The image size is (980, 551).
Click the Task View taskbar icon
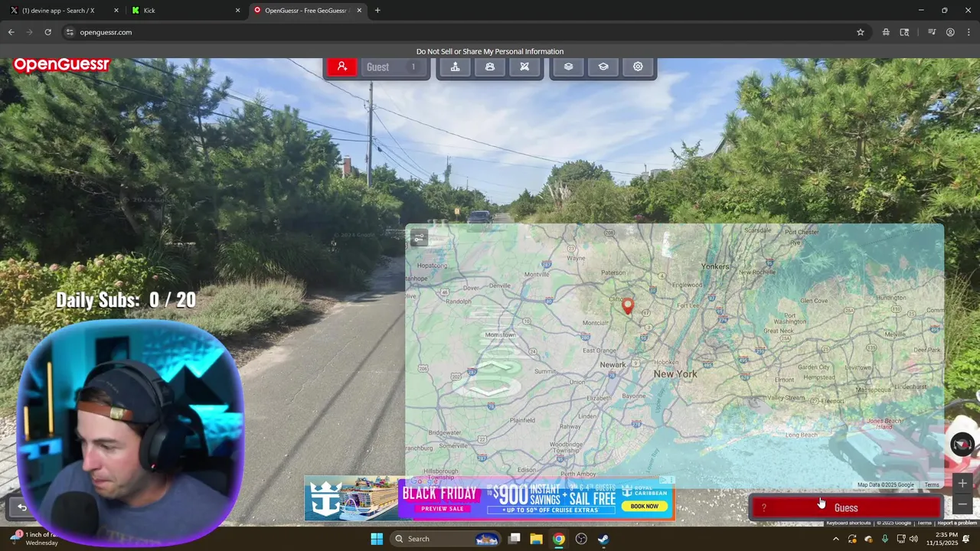pyautogui.click(x=514, y=539)
